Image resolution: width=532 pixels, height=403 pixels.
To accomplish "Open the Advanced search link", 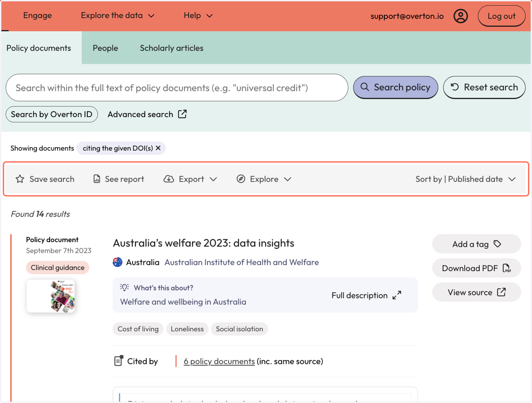I will coord(147,114).
